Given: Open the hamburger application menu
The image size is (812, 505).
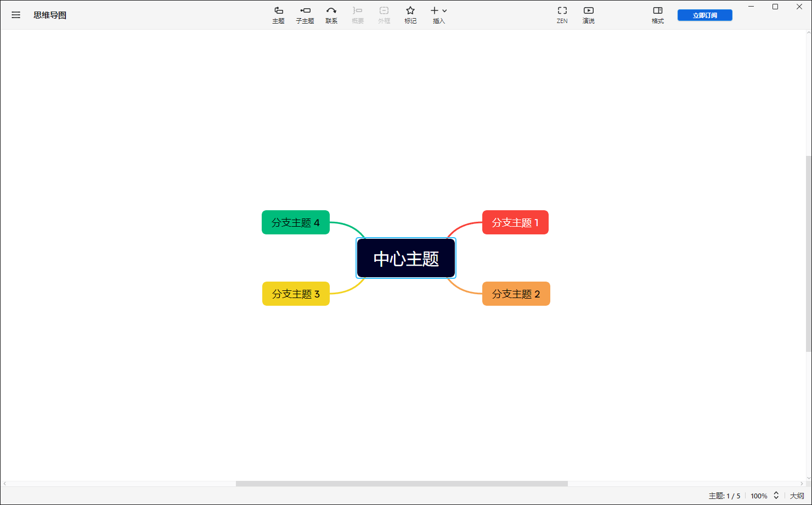Looking at the screenshot, I should [x=15, y=15].
